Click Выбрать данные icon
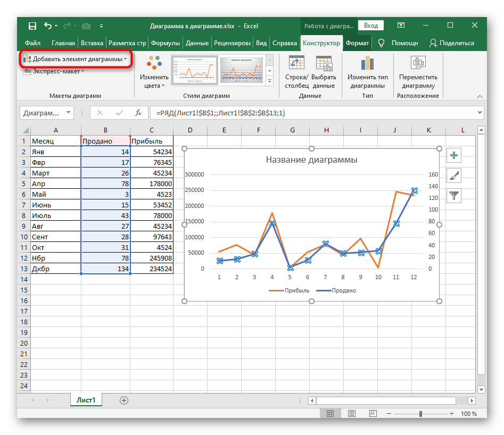This screenshot has height=435, width=504. (x=324, y=72)
